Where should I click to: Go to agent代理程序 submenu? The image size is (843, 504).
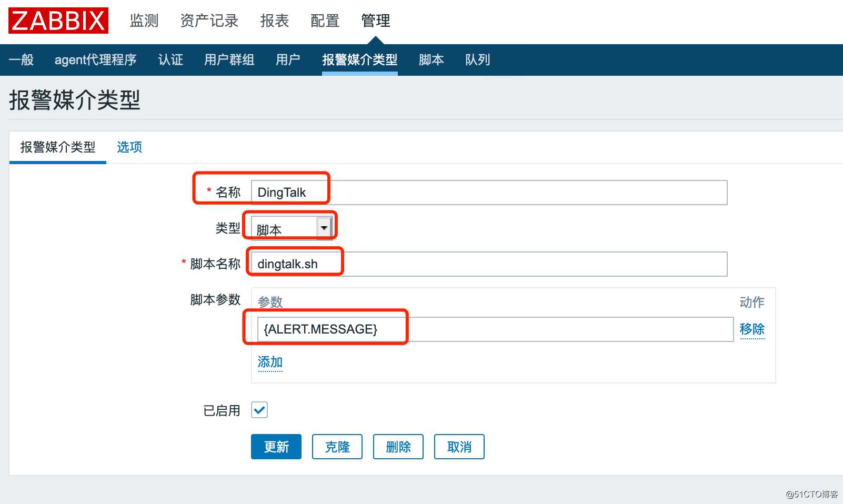click(95, 59)
